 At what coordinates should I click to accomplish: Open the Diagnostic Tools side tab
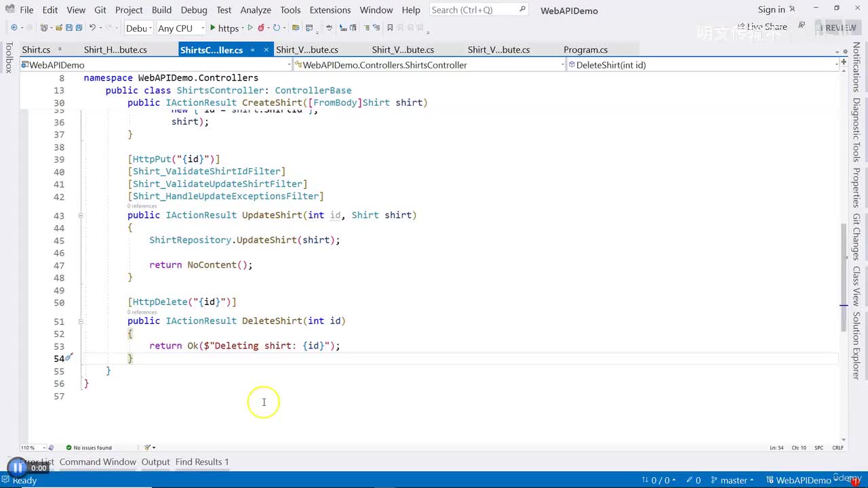(856, 129)
